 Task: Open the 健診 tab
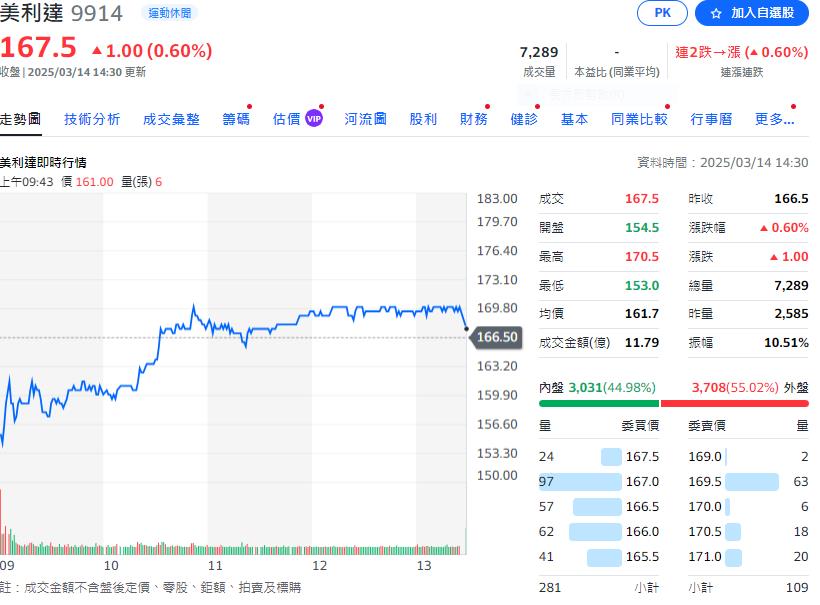(524, 119)
